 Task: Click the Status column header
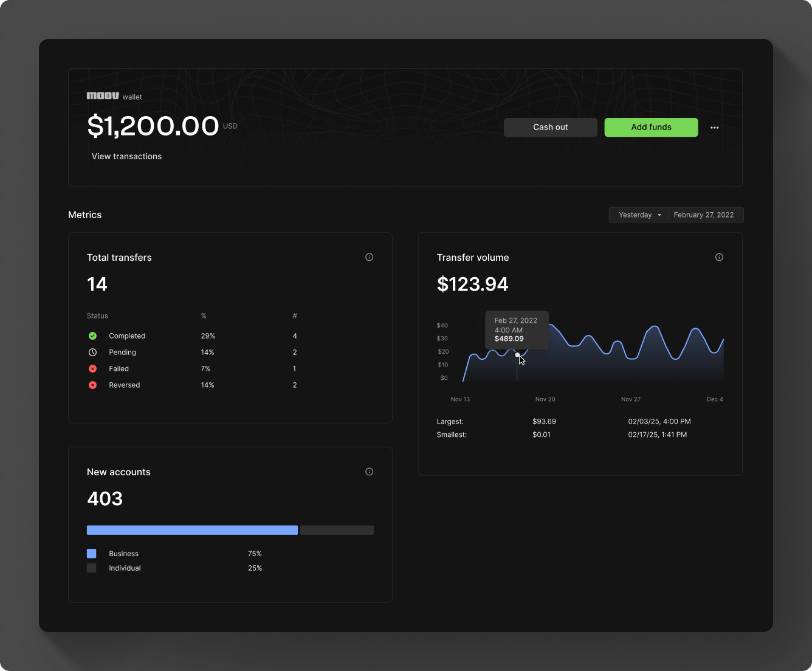point(97,315)
